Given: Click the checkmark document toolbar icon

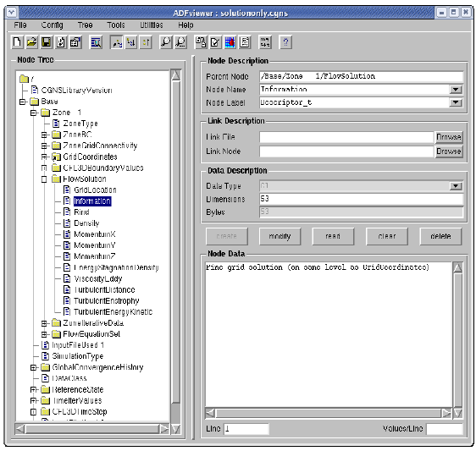Looking at the screenshot, I should tap(215, 42).
